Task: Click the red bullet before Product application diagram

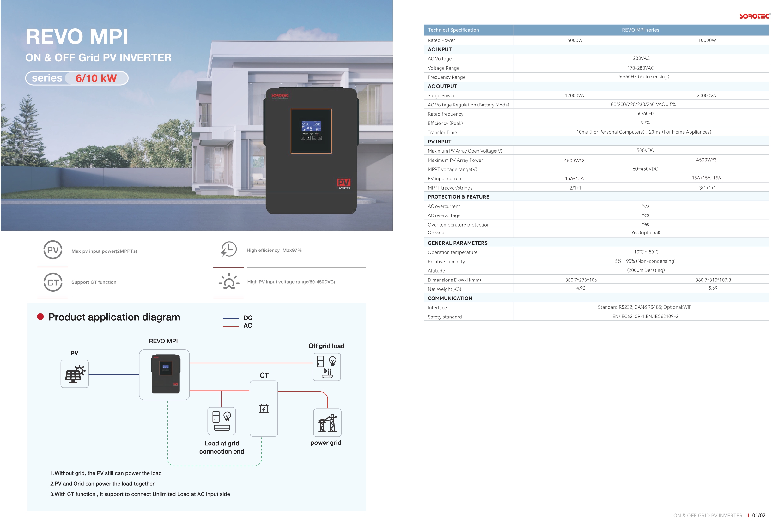Action: coord(40,317)
